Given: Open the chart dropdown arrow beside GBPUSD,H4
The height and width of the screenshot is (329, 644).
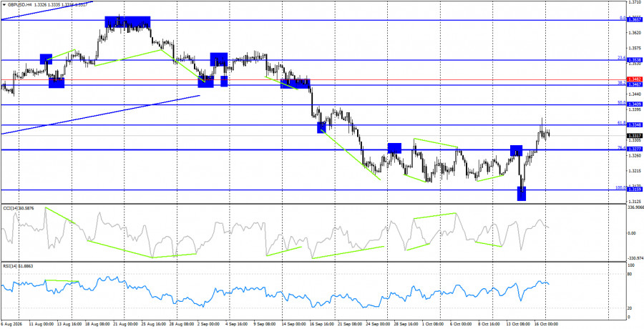Looking at the screenshot, I should tap(4, 5).
